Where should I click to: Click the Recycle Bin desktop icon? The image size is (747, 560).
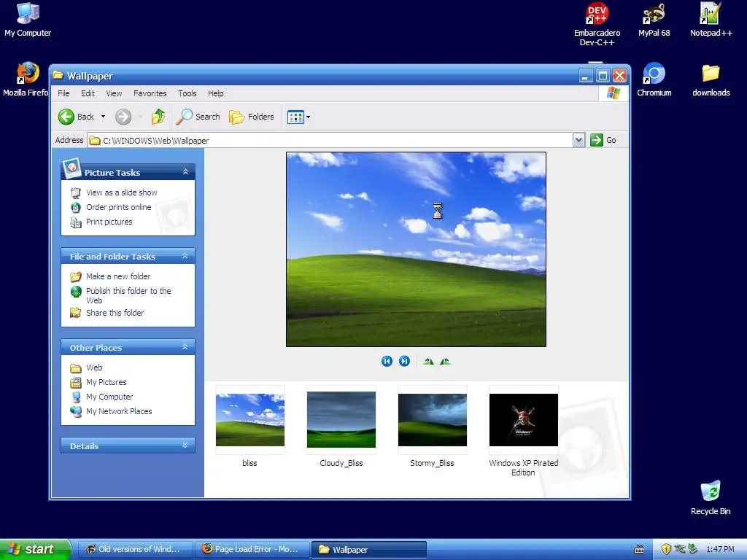711,498
